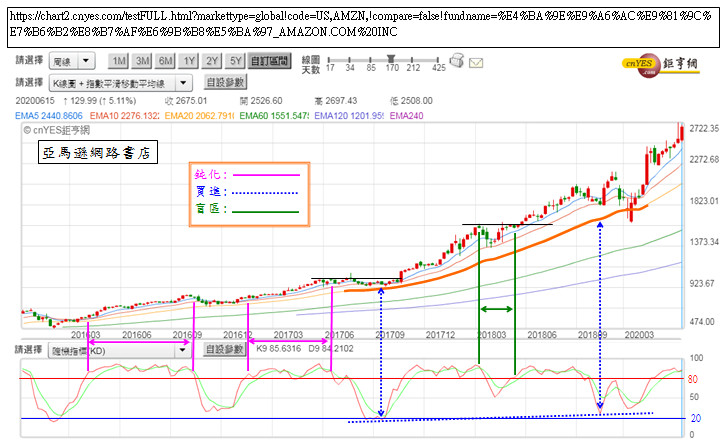This screenshot has width=728, height=446.
Task: Click the 202003 date axis label
Action: tap(639, 335)
